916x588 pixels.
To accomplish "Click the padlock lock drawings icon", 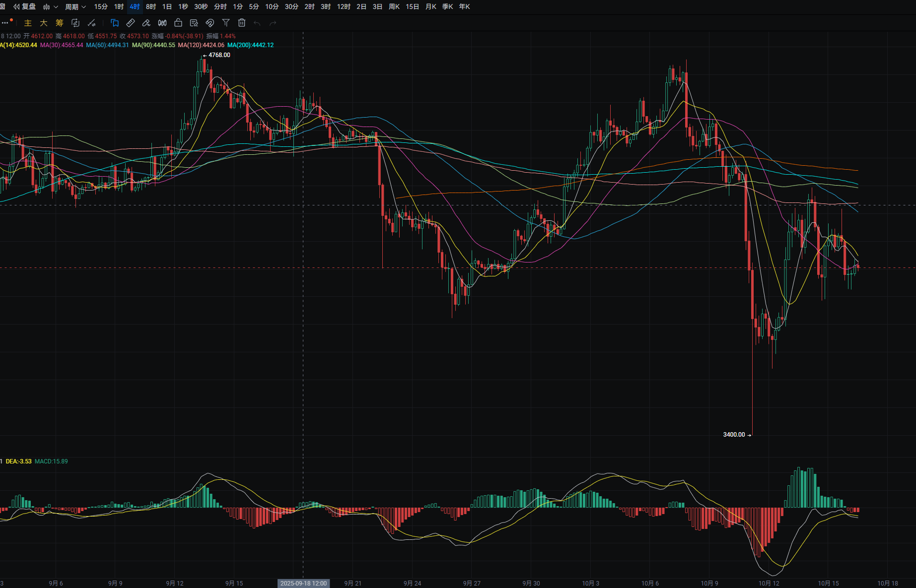I will (178, 23).
